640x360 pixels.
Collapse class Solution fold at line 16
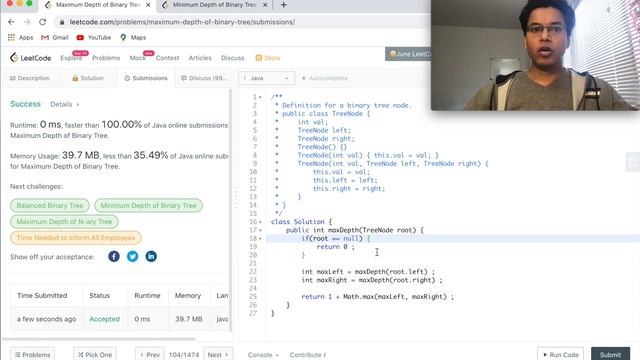click(260, 222)
